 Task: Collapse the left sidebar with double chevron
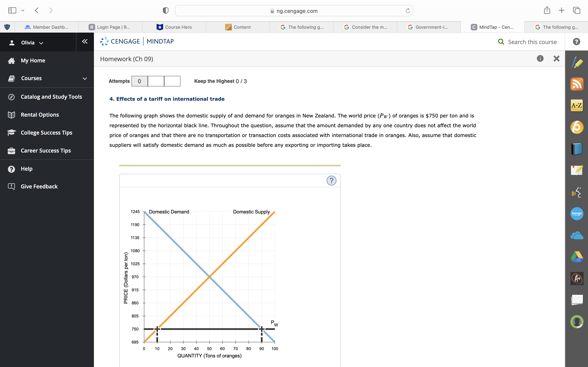click(85, 42)
